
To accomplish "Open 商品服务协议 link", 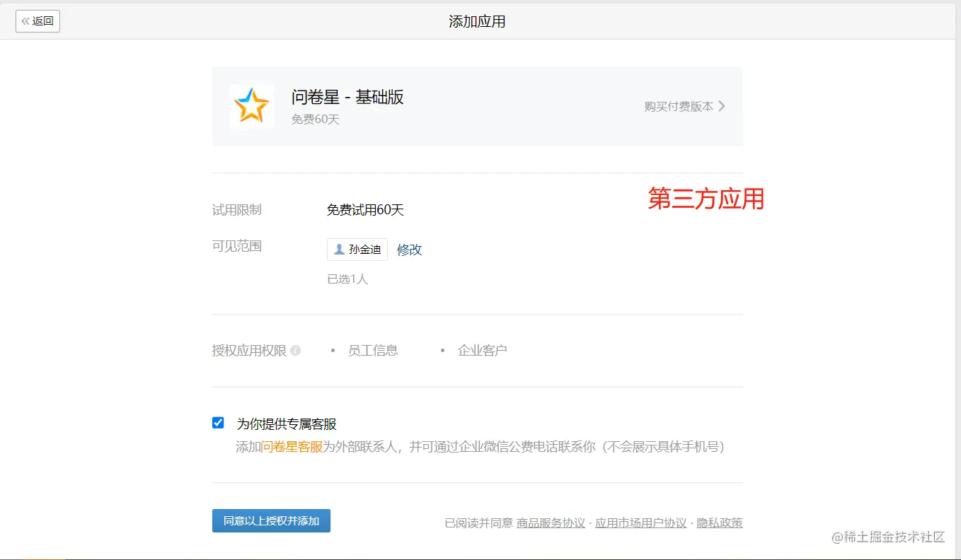I will (551, 523).
